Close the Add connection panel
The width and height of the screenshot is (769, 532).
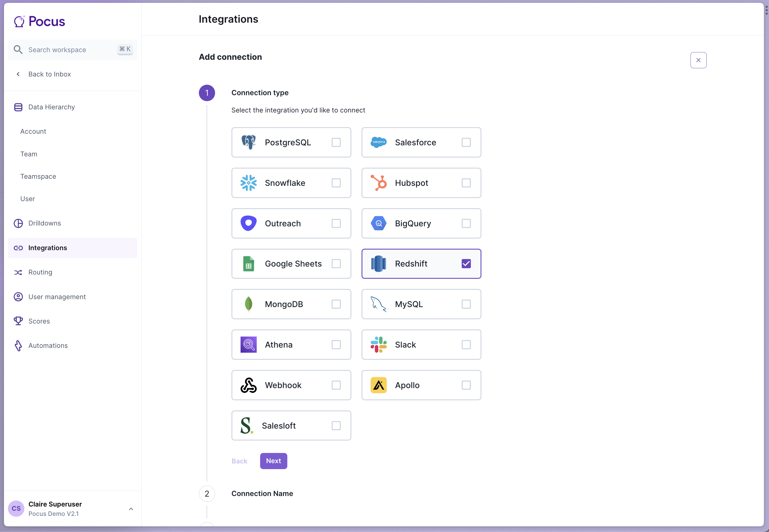coord(698,60)
